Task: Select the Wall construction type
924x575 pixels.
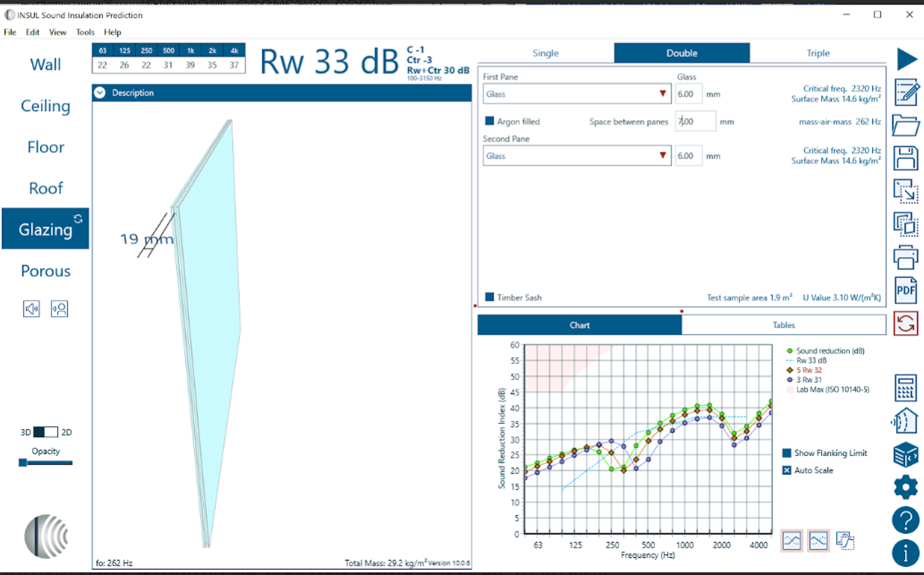Action: click(45, 65)
